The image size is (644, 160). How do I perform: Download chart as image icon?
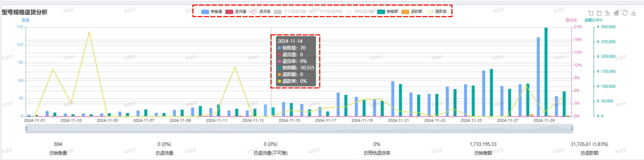(x=634, y=13)
